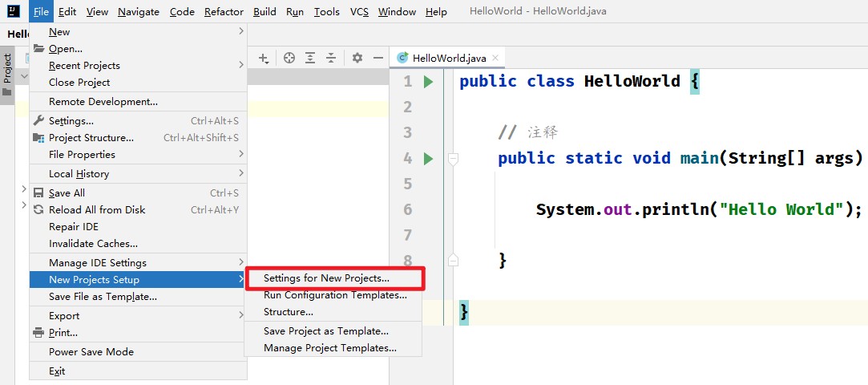The image size is (868, 385).
Task: Click line number 6 in the gutter
Action: (408, 209)
